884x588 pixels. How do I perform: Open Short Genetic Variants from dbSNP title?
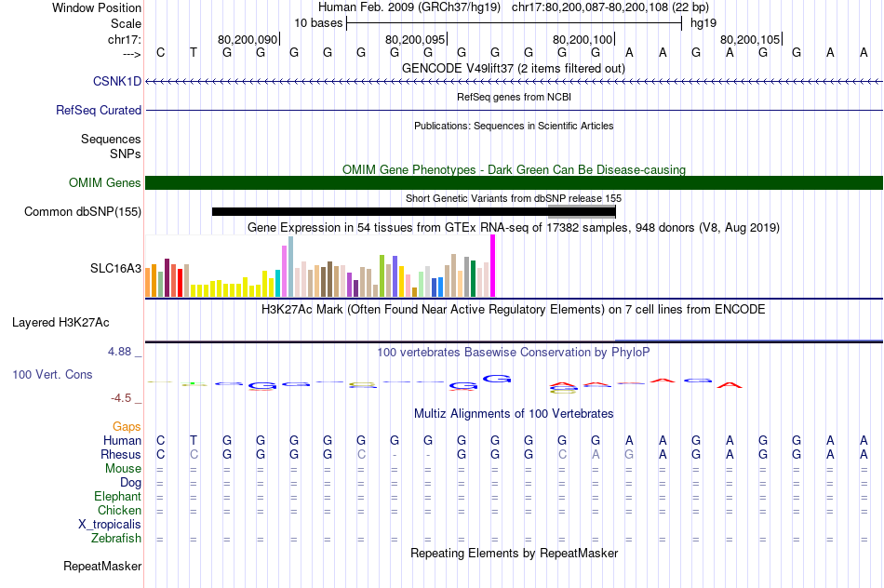click(x=514, y=198)
